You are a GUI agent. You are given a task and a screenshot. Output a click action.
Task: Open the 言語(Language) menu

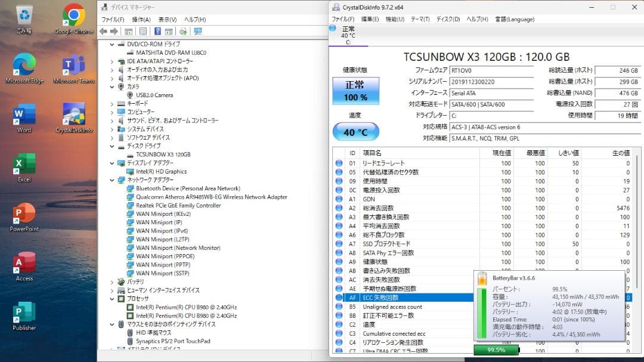tap(514, 19)
